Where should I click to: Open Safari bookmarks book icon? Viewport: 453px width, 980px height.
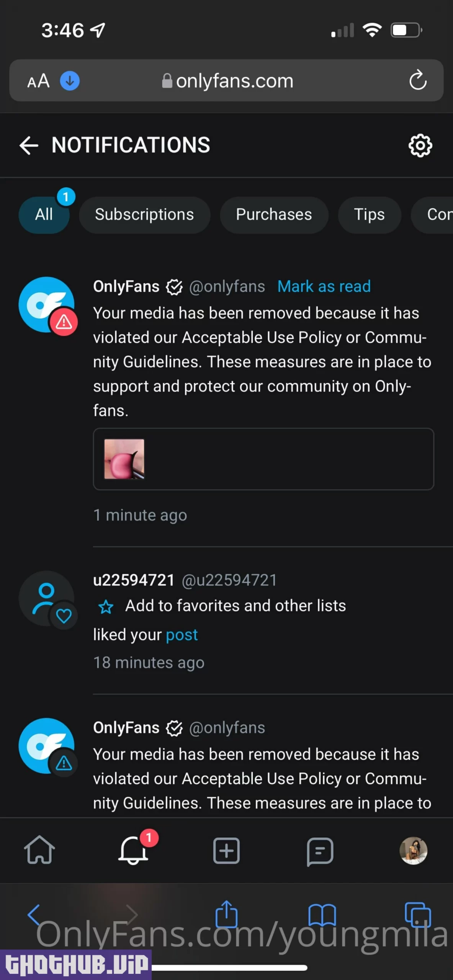tap(322, 915)
